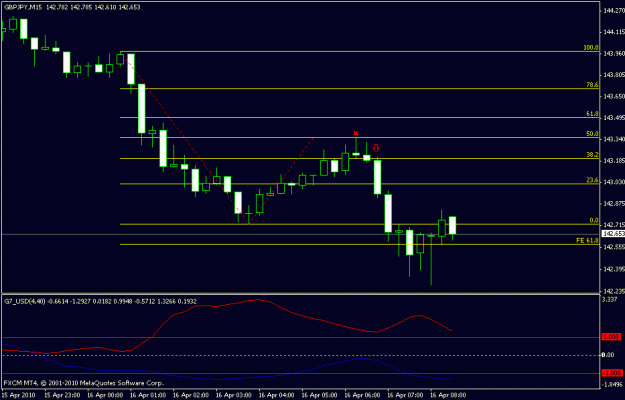625x400 pixels.
Task: Select the -1.000 indicator level tag
Action: click(614, 373)
